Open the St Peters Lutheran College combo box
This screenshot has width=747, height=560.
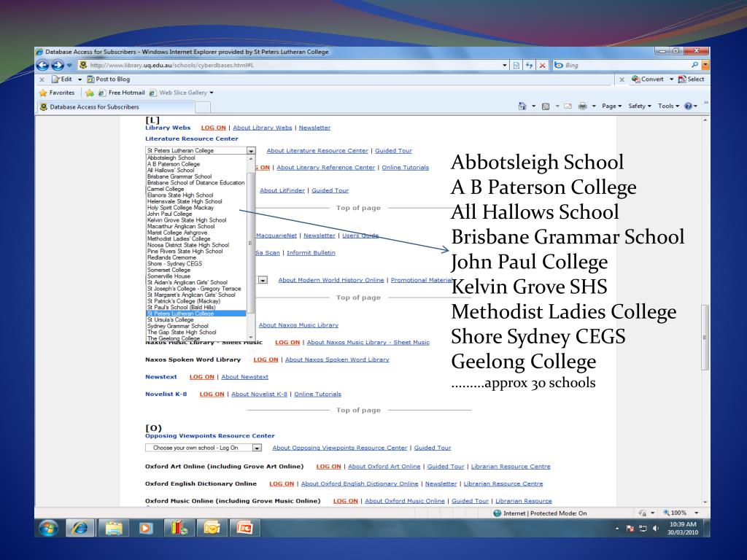pyautogui.click(x=251, y=151)
